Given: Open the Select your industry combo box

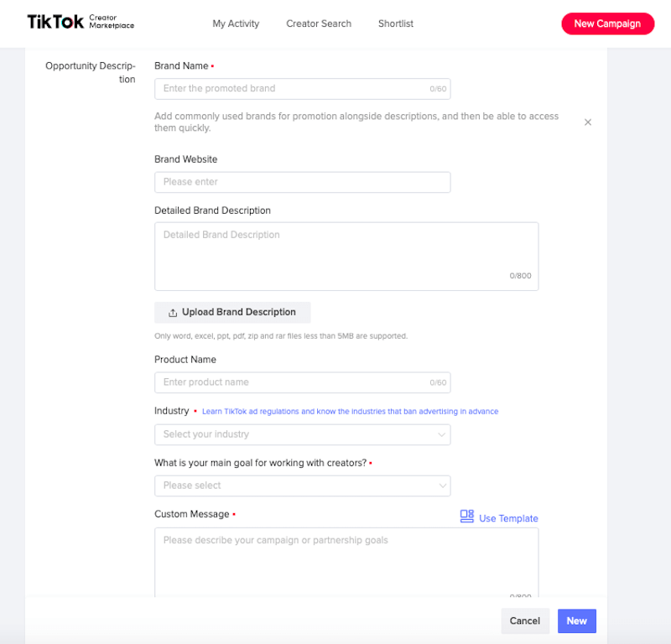Looking at the screenshot, I should tap(302, 434).
